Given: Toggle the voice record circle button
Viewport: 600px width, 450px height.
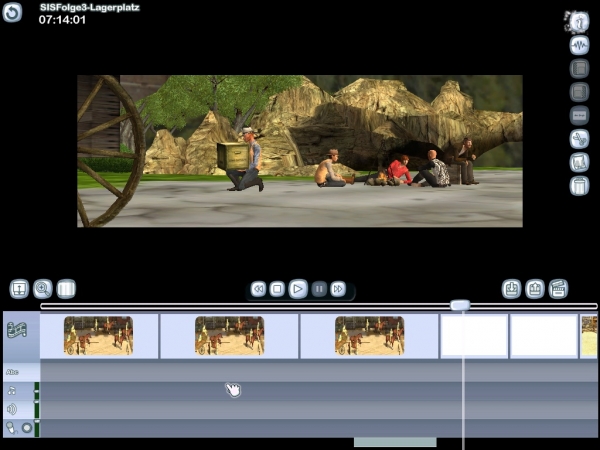Looking at the screenshot, I should point(27,427).
